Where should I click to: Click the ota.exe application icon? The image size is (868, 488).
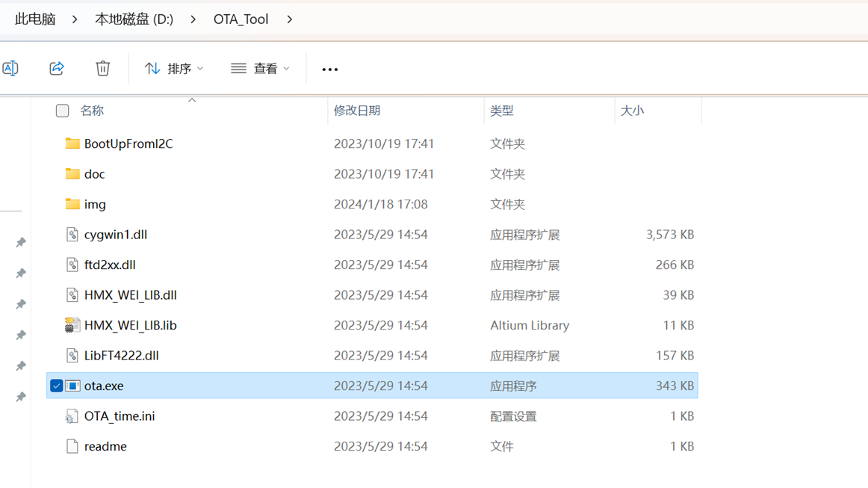click(72, 386)
